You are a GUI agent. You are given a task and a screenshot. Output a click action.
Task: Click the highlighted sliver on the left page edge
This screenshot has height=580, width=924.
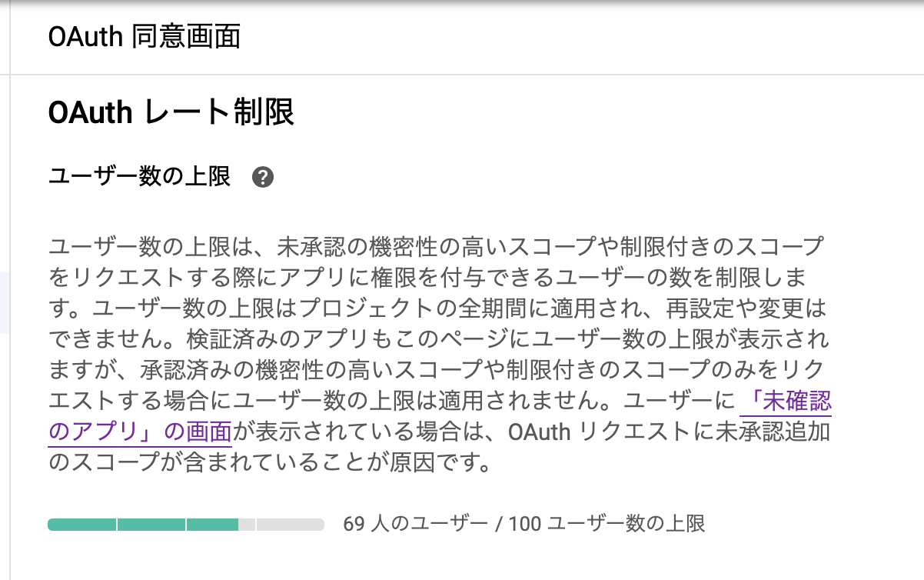tap(2, 300)
